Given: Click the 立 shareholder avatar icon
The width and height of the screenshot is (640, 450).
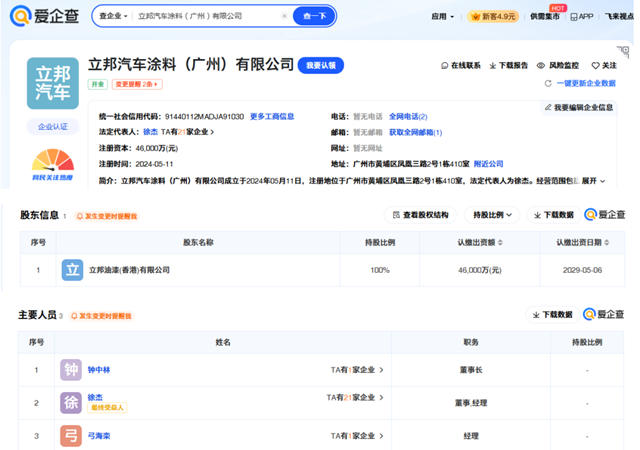Looking at the screenshot, I should pos(72,270).
